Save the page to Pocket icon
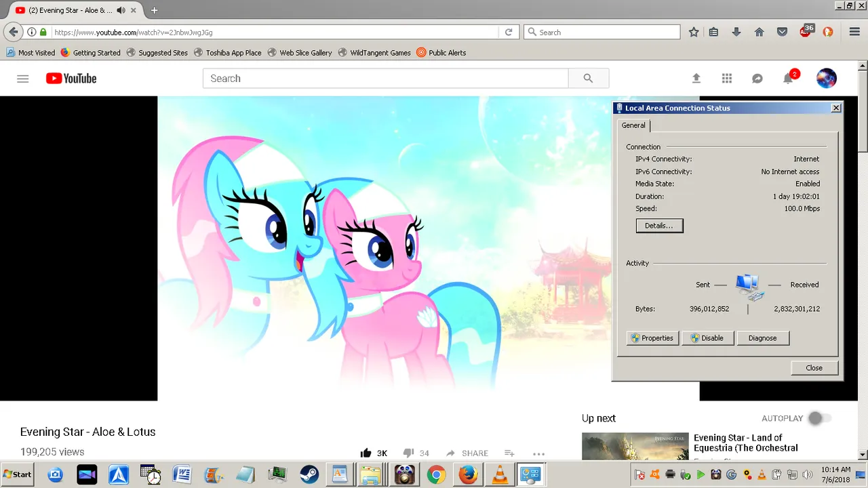 782,32
